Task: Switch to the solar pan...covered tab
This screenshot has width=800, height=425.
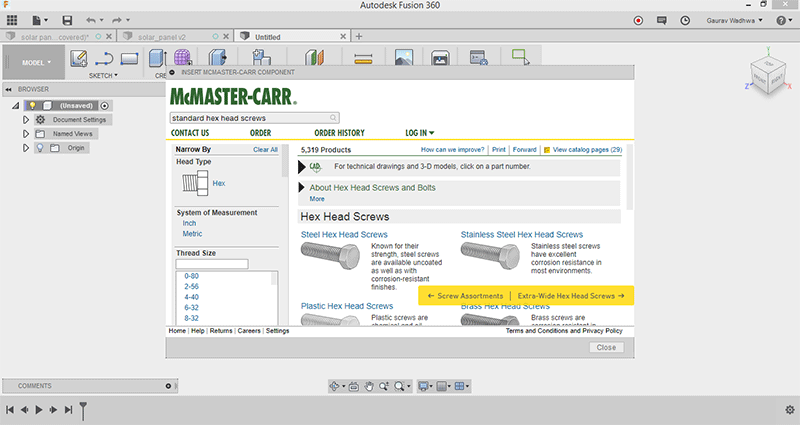Action: click(54, 37)
